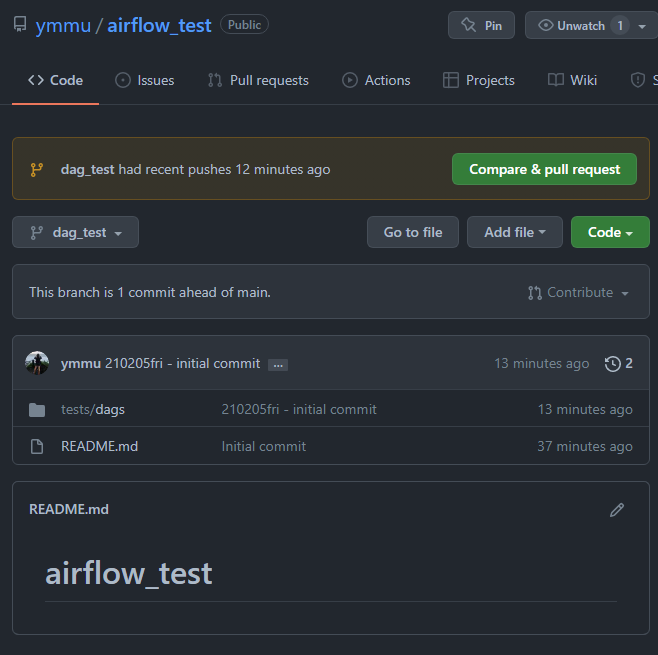
Task: Open the 'Initial commit' message link
Action: (264, 446)
